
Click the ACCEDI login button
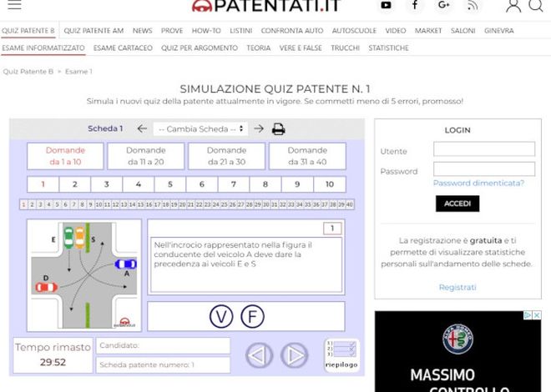457,204
